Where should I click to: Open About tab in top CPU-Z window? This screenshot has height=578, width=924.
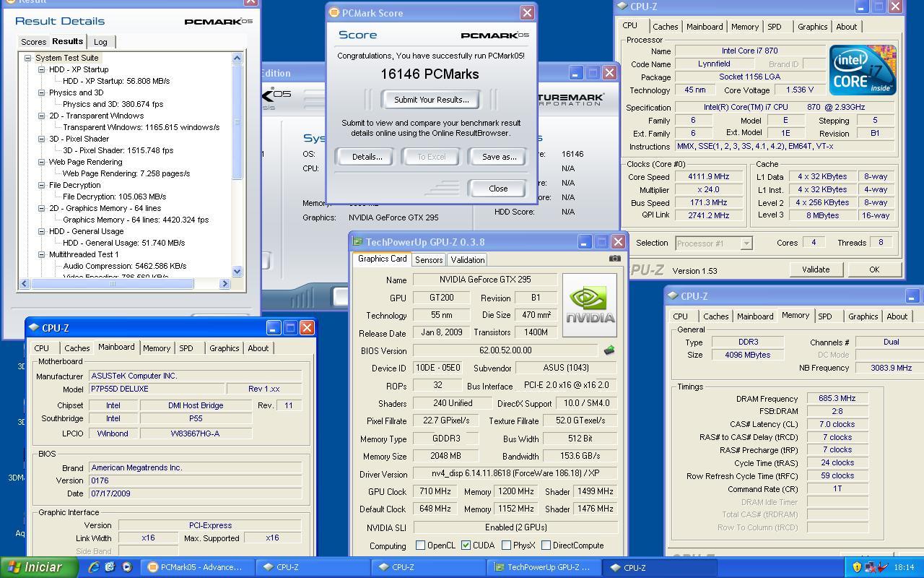846,27
